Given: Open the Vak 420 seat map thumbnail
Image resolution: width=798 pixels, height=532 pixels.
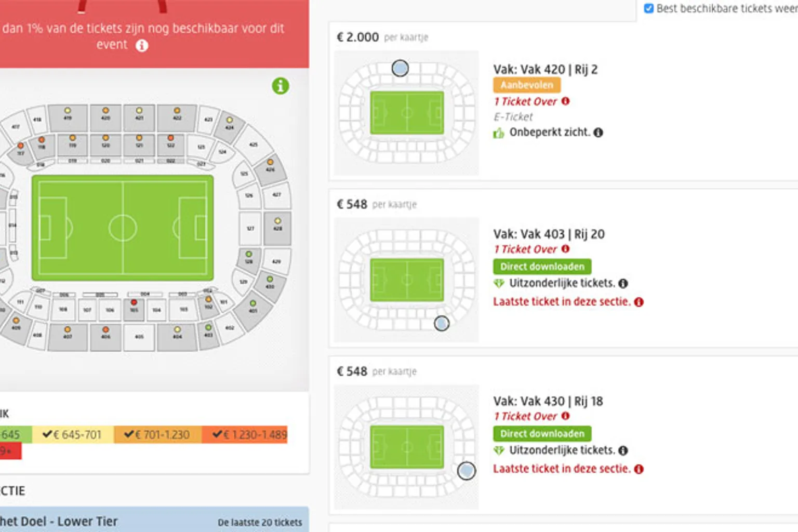Looking at the screenshot, I should (406, 113).
